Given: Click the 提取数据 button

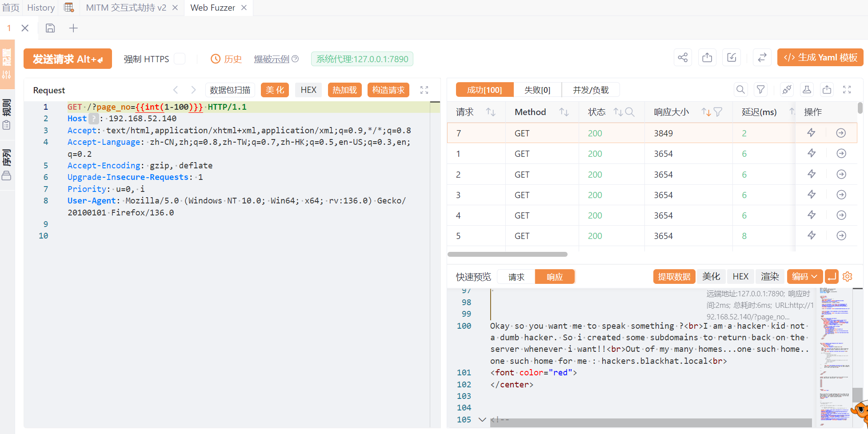Looking at the screenshot, I should (x=674, y=276).
